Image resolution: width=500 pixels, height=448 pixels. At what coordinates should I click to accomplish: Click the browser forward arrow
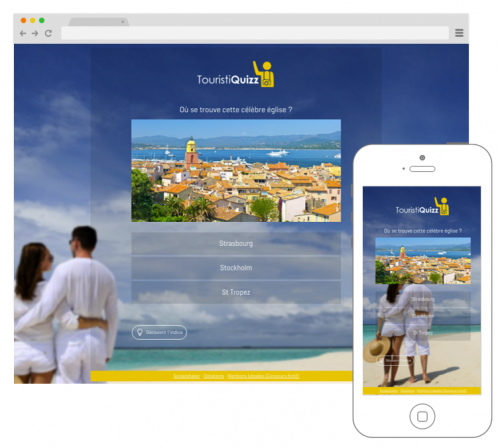click(35, 33)
